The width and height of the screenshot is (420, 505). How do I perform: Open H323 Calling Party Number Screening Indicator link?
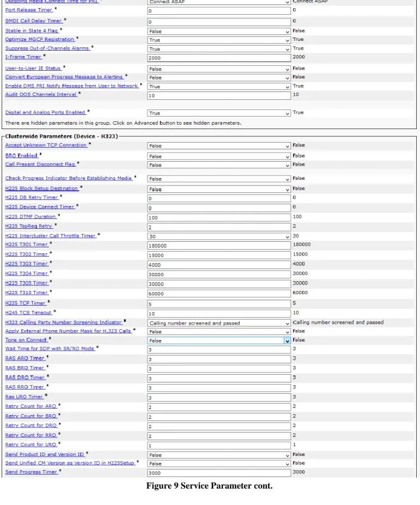64,323
